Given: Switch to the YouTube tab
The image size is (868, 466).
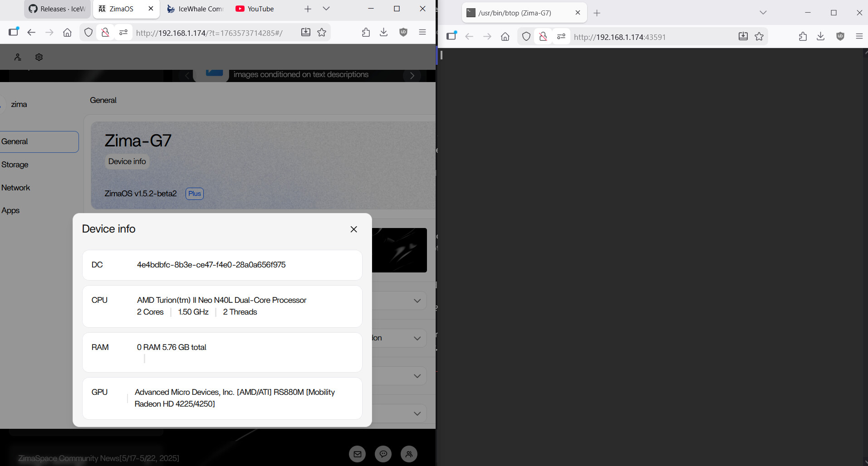Looking at the screenshot, I should pyautogui.click(x=255, y=9).
